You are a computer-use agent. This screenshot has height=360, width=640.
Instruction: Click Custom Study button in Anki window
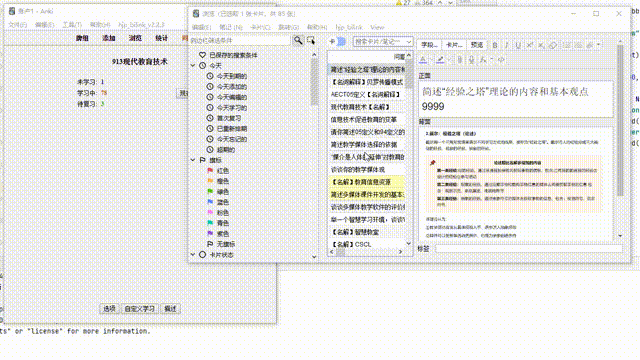point(140,309)
